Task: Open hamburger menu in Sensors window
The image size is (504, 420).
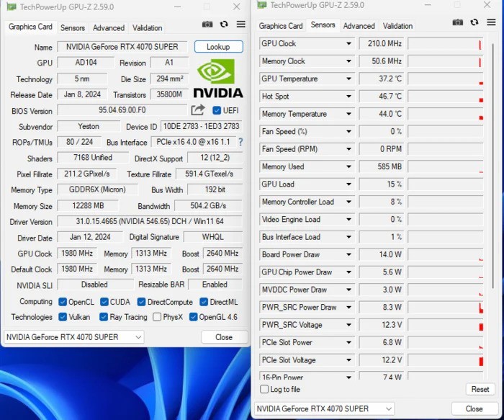Action: coord(491,22)
